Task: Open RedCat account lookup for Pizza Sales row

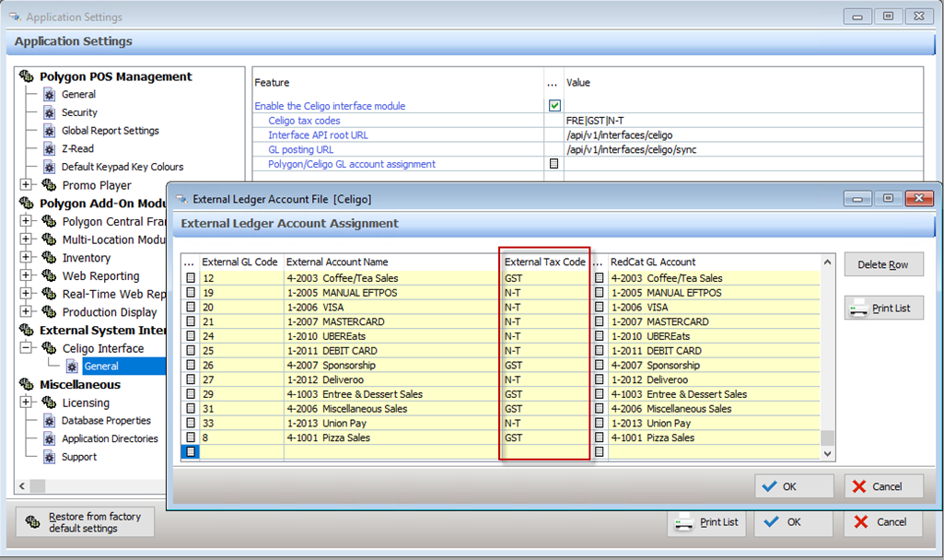Action: click(599, 437)
